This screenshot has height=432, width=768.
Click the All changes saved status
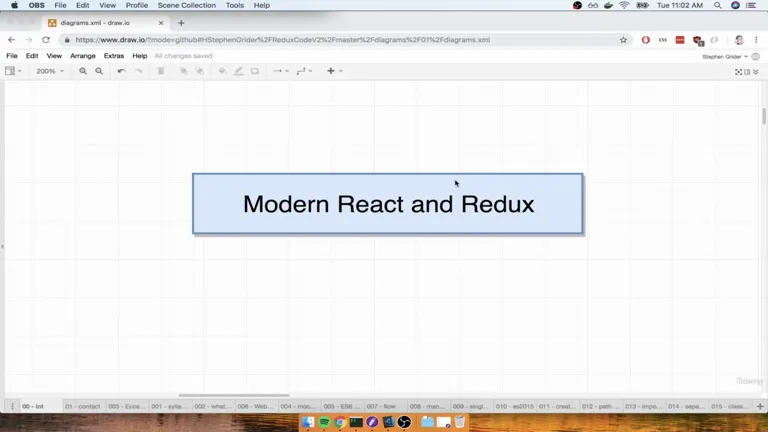pyautogui.click(x=183, y=56)
